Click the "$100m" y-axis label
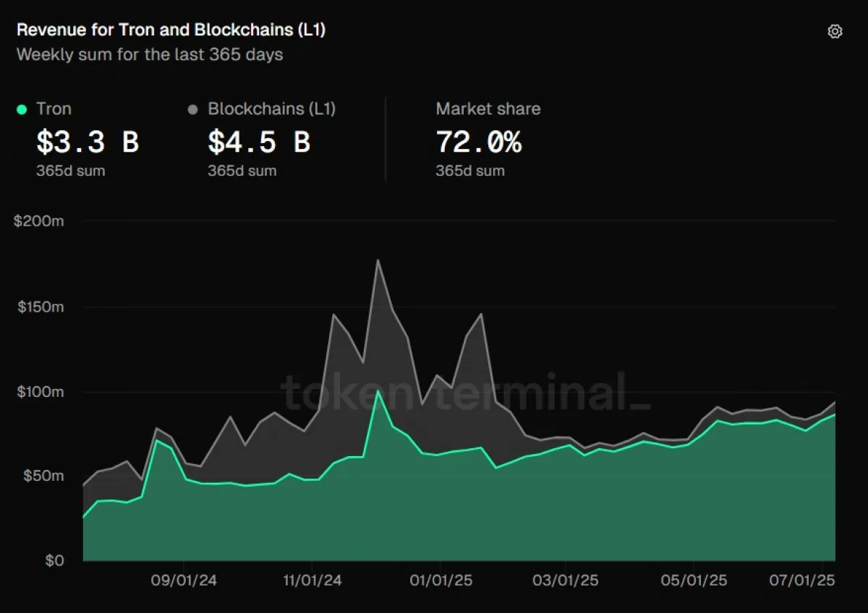 tap(41, 392)
